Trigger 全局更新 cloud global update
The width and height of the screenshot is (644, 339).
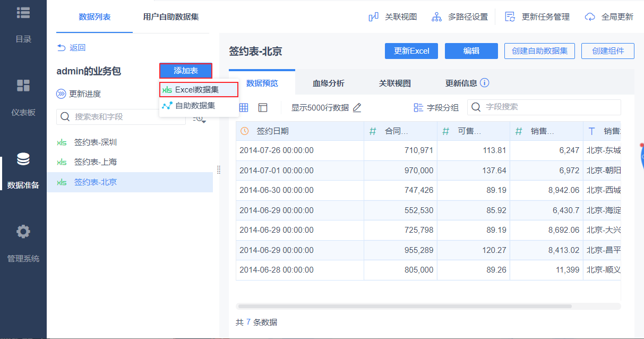coord(609,17)
